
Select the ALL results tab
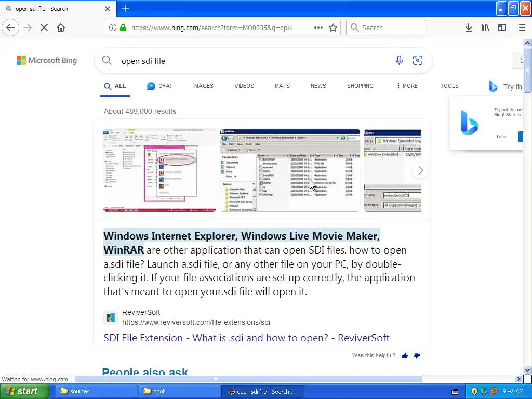tap(115, 86)
